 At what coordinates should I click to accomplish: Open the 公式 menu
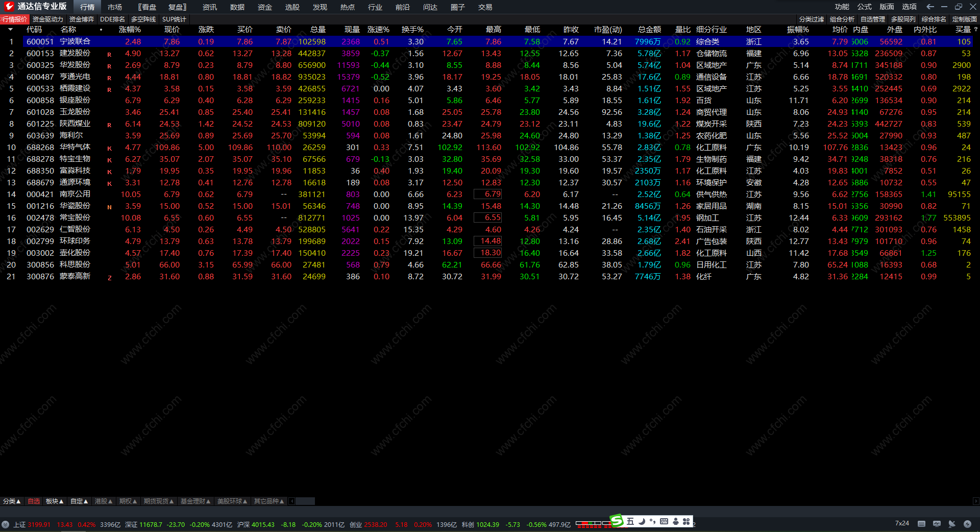(x=865, y=7)
